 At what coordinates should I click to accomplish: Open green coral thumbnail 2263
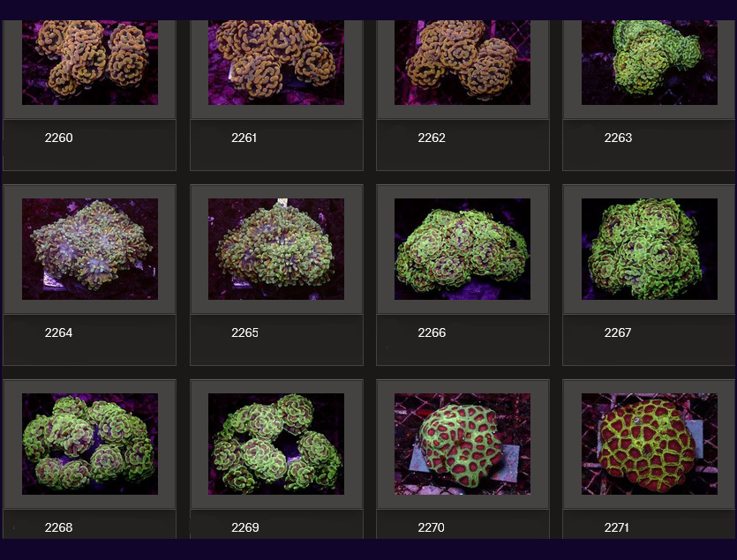(649, 63)
